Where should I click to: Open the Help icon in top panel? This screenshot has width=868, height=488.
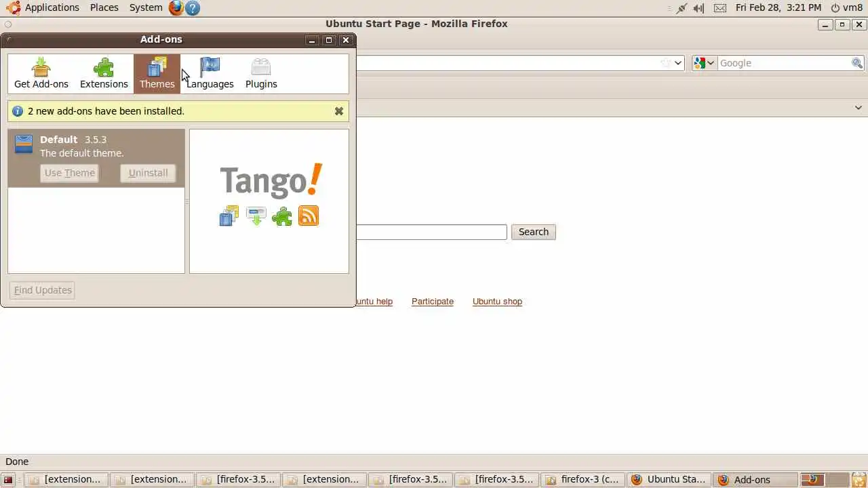193,8
